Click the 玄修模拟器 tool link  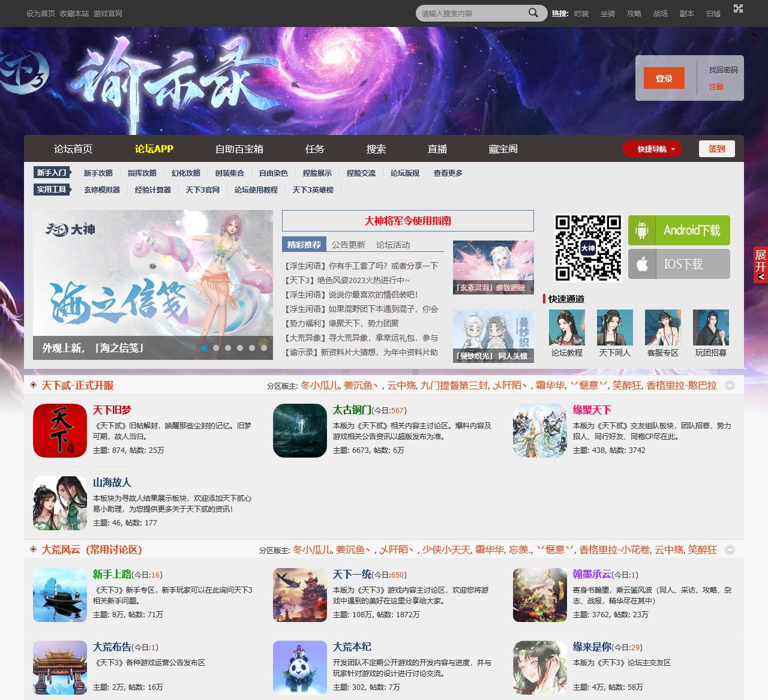coord(102,190)
